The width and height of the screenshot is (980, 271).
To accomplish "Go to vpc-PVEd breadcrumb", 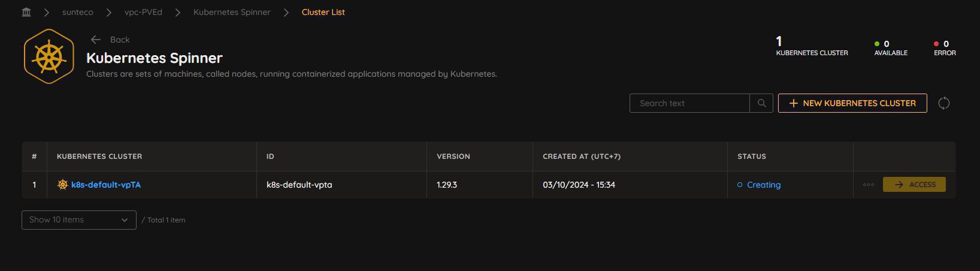I will tap(143, 12).
